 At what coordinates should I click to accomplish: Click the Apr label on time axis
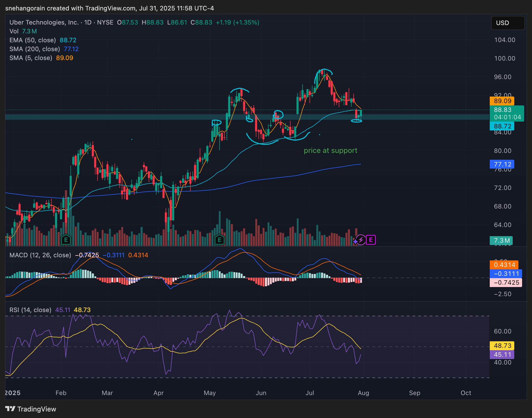159,393
